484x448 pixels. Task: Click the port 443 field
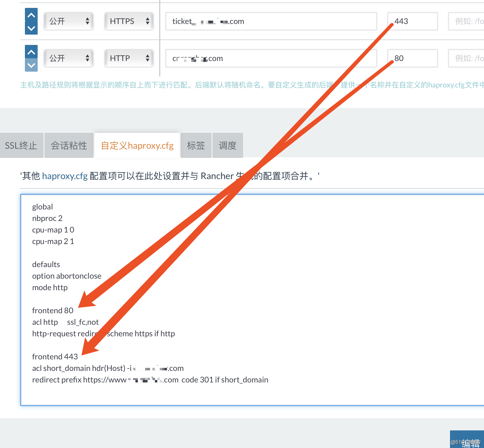pyautogui.click(x=412, y=21)
